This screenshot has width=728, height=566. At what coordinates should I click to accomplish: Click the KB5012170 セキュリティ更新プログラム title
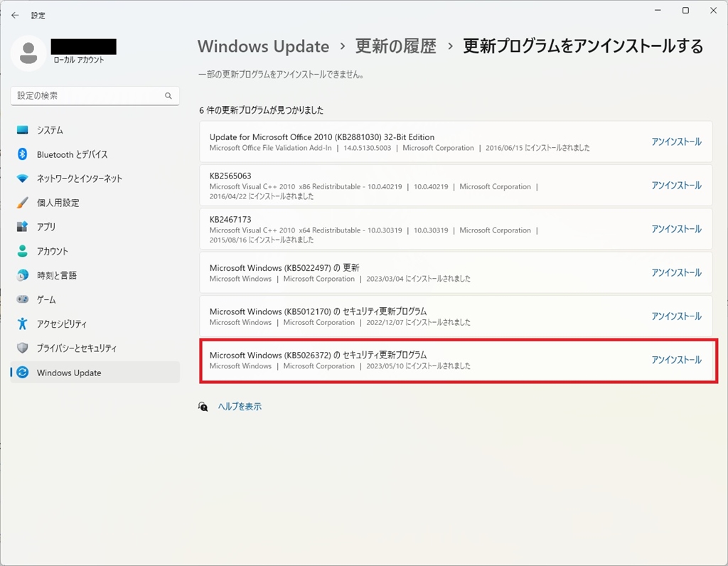click(318, 311)
